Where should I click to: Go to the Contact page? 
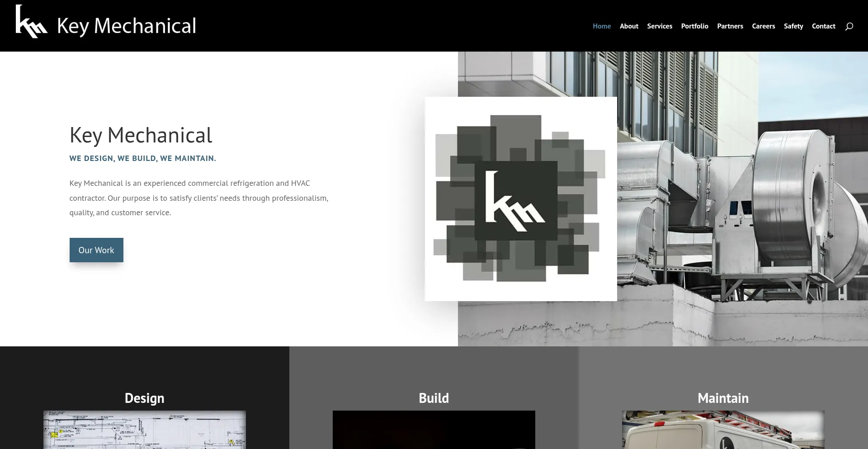(x=823, y=26)
